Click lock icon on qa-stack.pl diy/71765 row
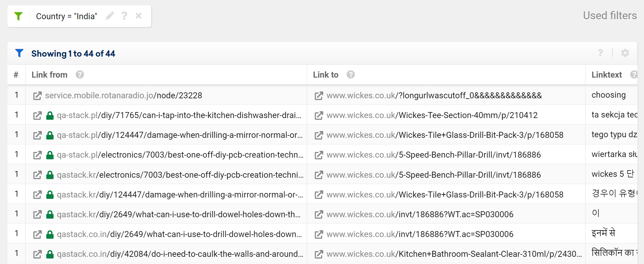This screenshot has height=264, width=644. [50, 115]
